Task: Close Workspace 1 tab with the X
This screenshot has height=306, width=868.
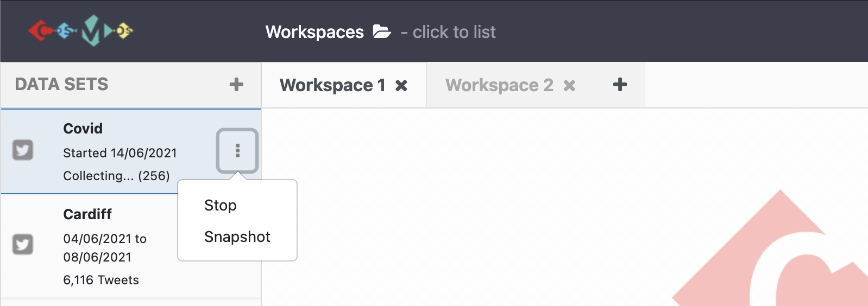Action: point(401,86)
